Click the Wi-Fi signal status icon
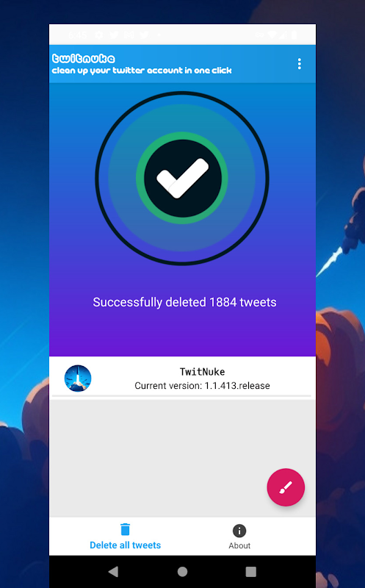Image resolution: width=365 pixels, height=588 pixels. tap(272, 35)
